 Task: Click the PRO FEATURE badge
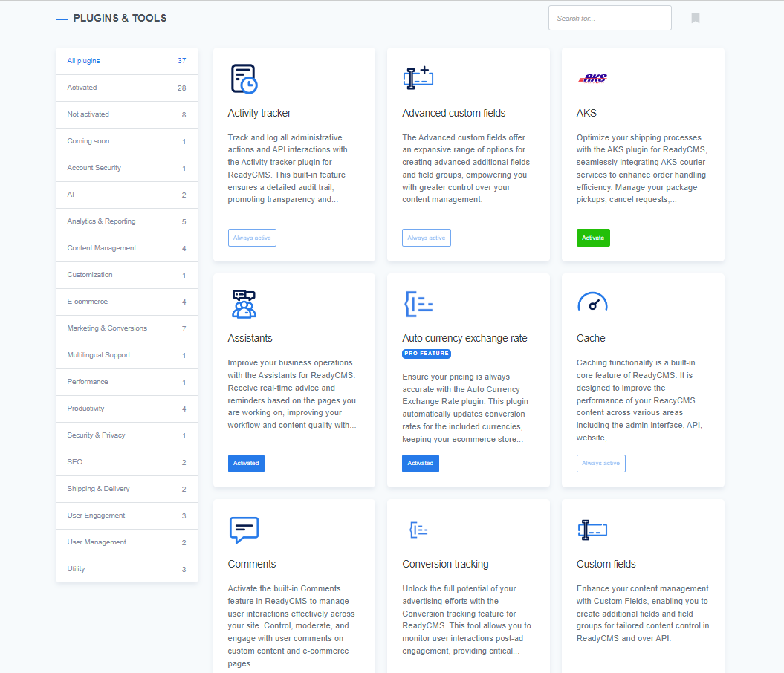(x=427, y=354)
